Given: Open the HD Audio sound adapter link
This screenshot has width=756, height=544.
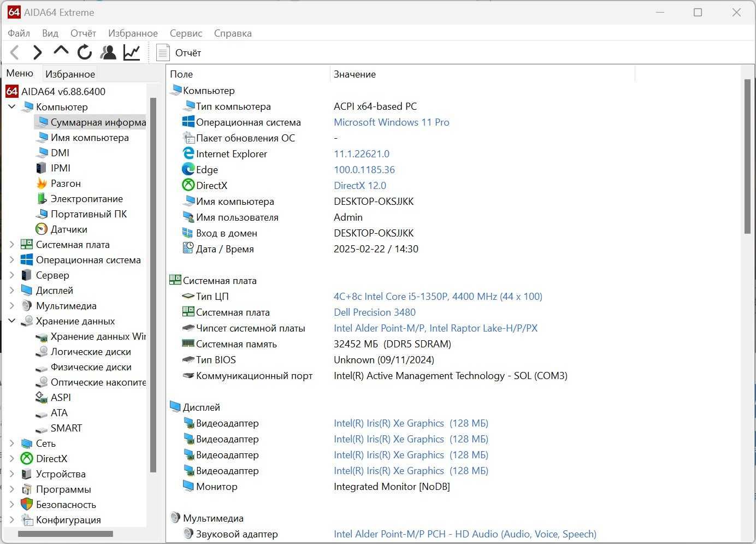Looking at the screenshot, I should point(465,534).
